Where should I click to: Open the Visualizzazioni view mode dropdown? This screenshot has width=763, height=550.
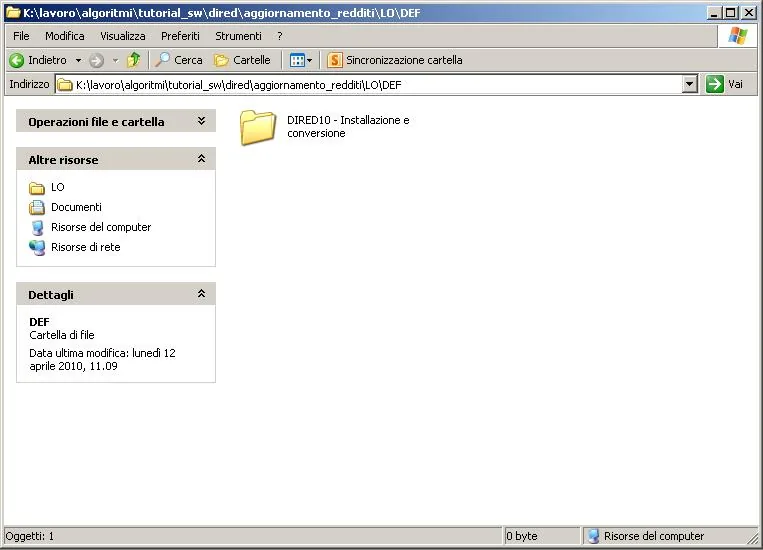(x=301, y=60)
